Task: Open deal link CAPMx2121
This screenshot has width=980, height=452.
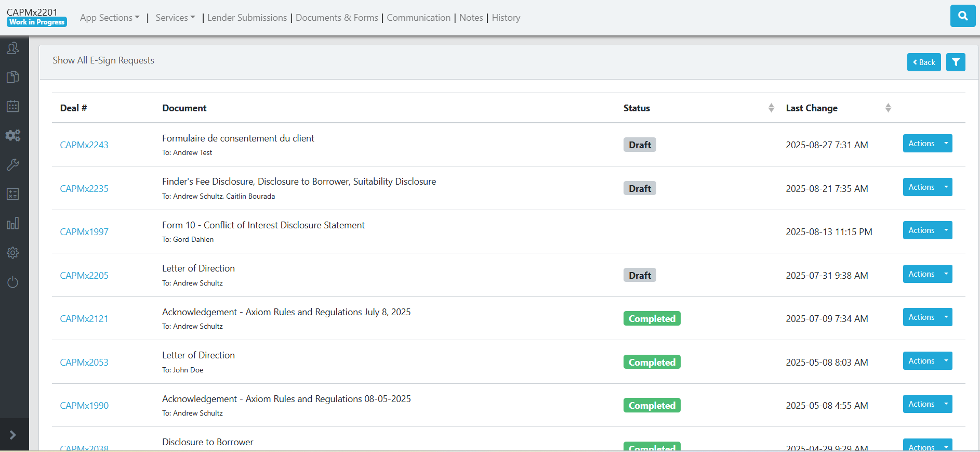Action: click(84, 319)
